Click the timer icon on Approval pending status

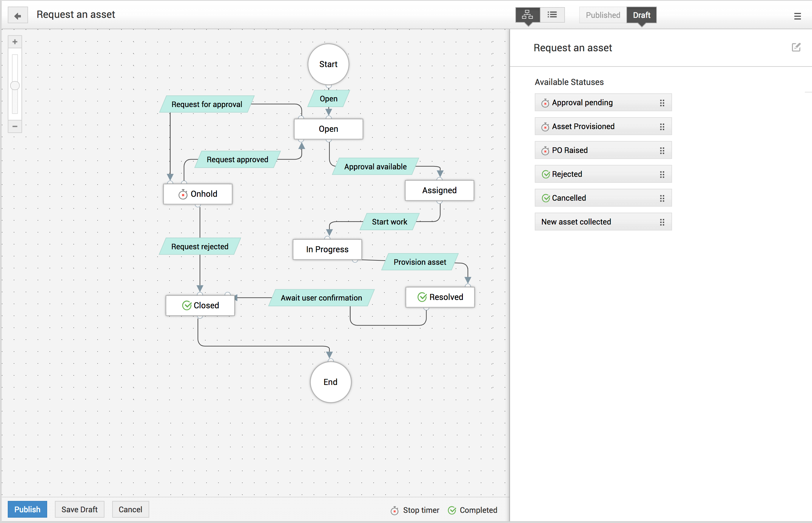[x=545, y=102]
